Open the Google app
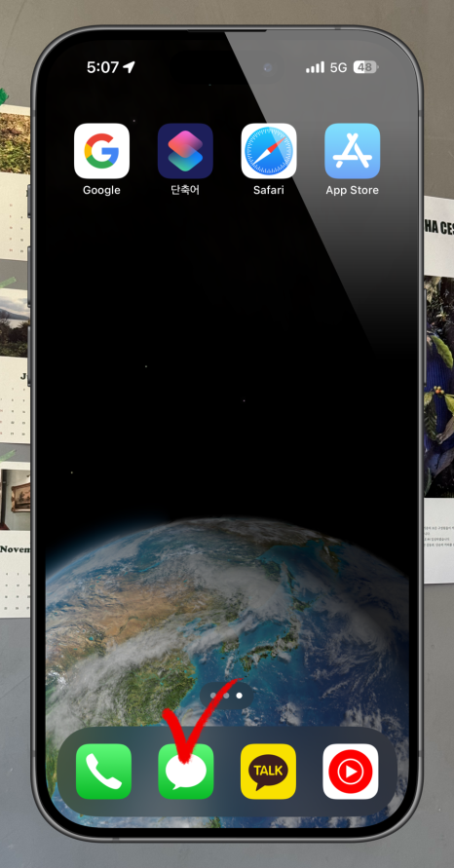 click(x=101, y=151)
